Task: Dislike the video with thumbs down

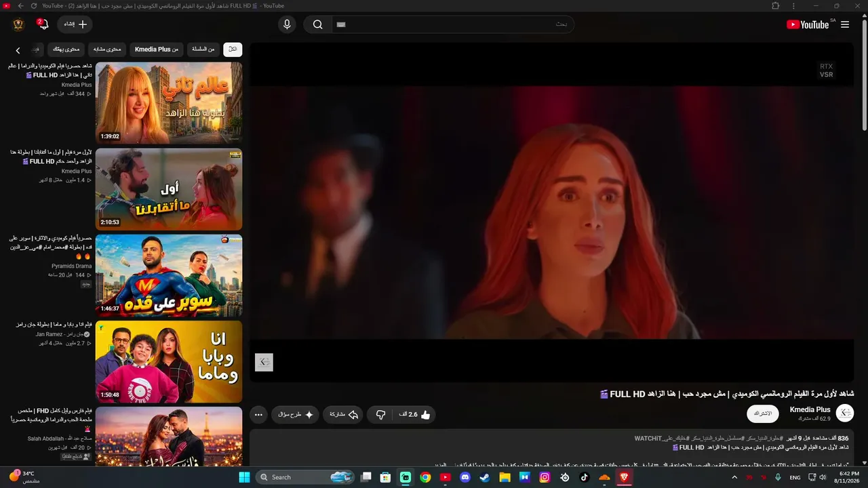Action: (x=380, y=415)
